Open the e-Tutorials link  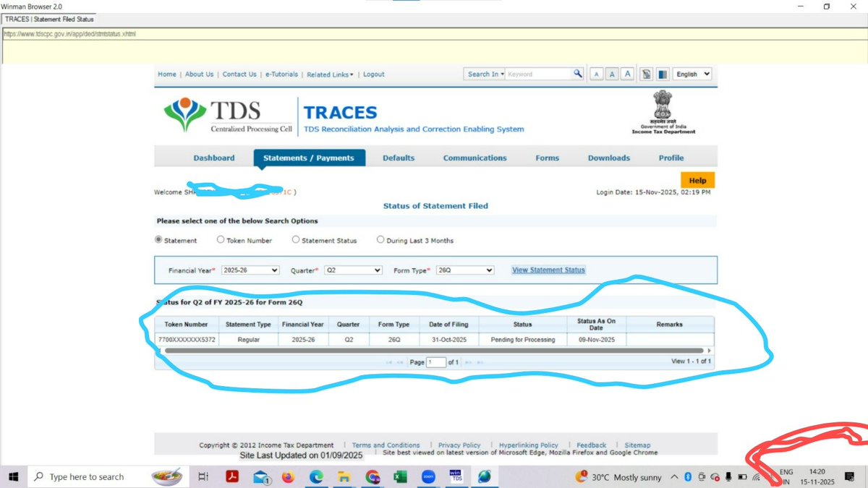(x=281, y=74)
